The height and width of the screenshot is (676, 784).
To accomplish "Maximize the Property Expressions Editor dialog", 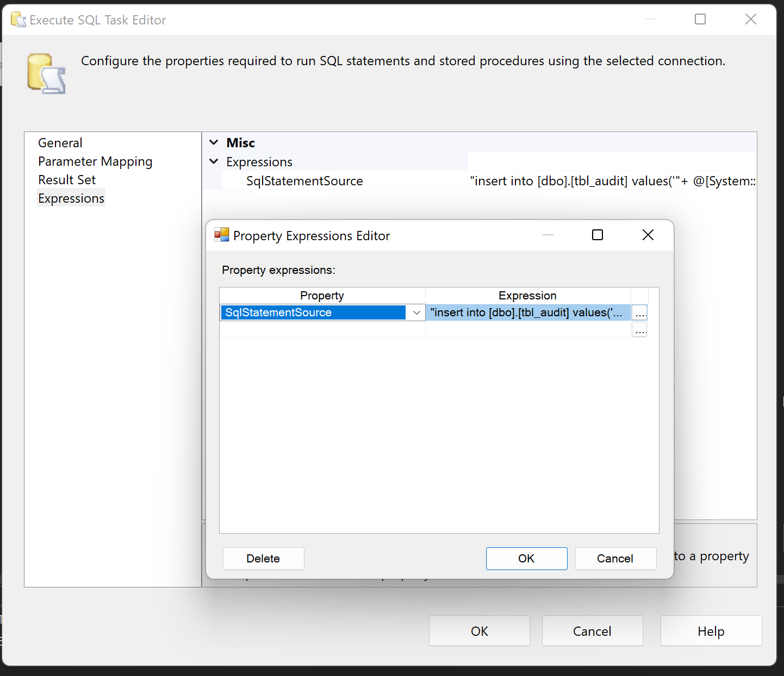I will tap(598, 235).
